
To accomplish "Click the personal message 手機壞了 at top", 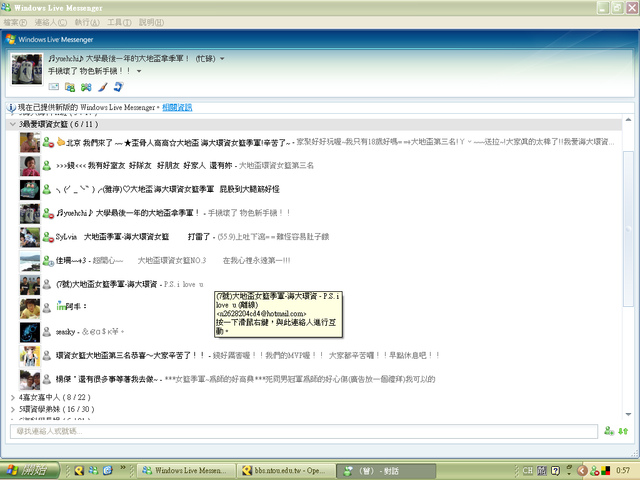I will (x=89, y=71).
